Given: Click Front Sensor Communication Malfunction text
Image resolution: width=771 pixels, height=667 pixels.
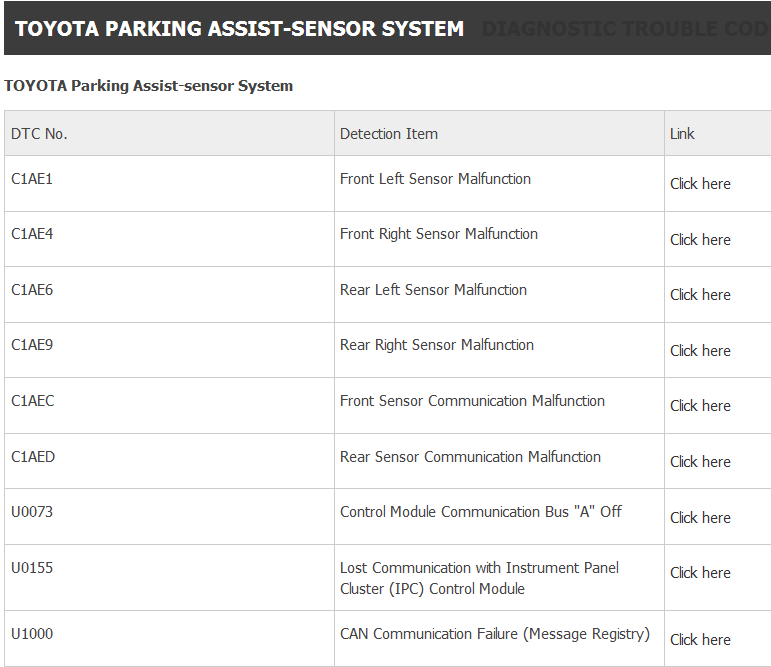Looking at the screenshot, I should pyautogui.click(x=472, y=401).
